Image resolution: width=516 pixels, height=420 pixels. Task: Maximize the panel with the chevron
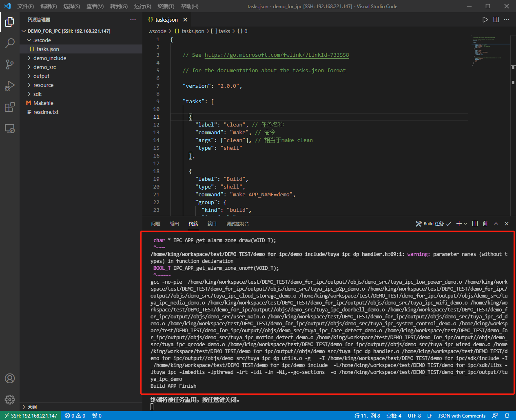[x=496, y=223]
